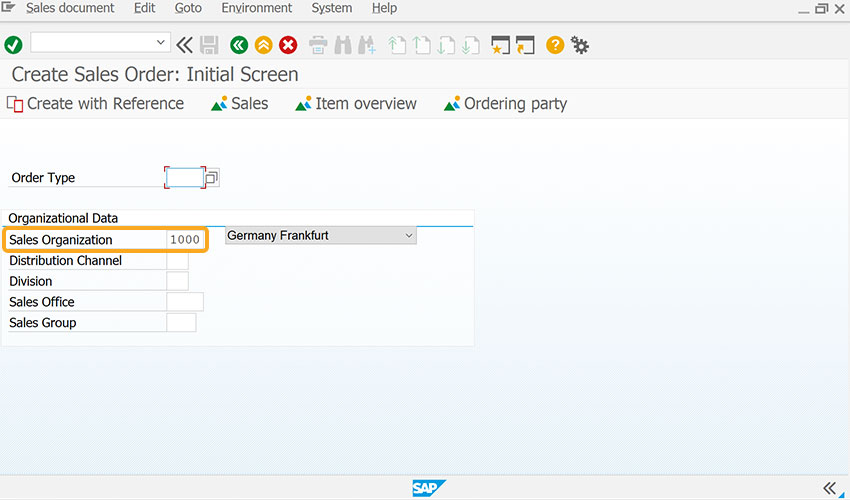Click the Next Page icon
This screenshot has width=850, height=500.
click(446, 45)
